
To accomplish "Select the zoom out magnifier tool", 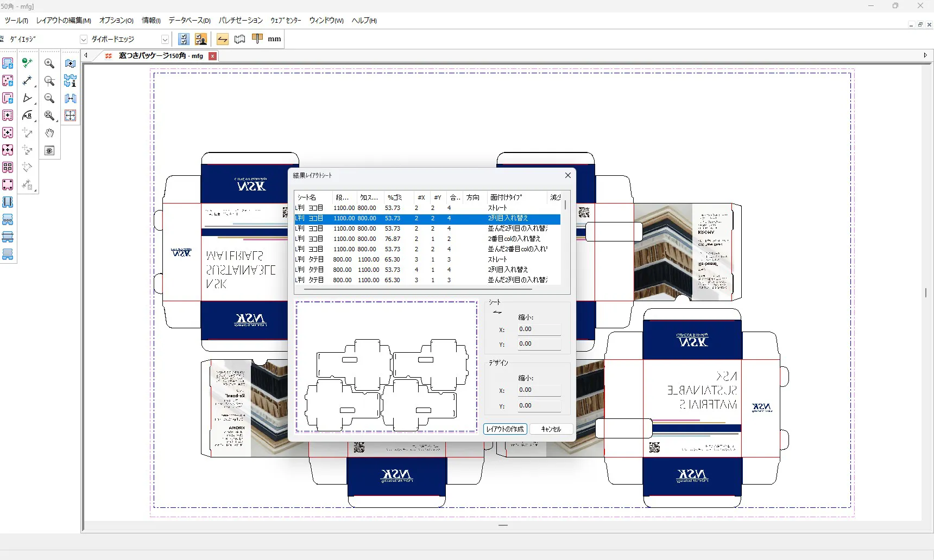I will click(x=49, y=98).
